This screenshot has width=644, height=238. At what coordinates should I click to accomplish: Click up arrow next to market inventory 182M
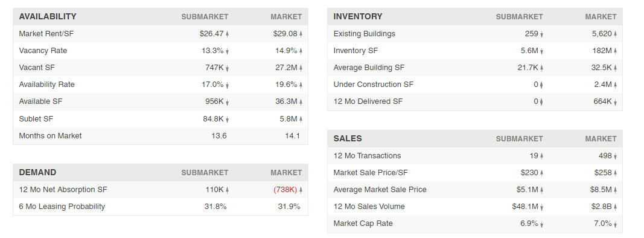615,51
